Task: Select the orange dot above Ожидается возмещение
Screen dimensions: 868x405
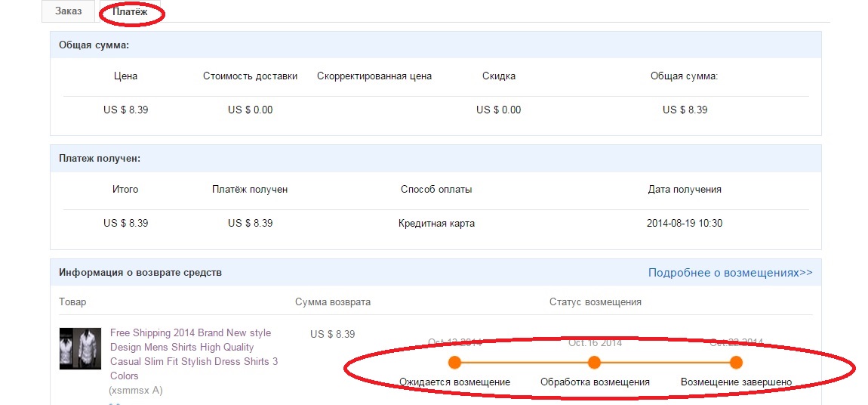Action: 454,362
